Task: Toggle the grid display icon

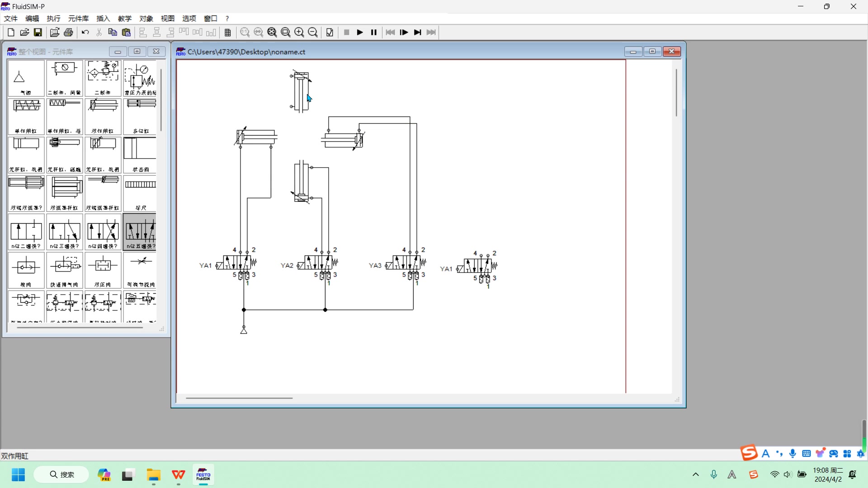Action: coord(228,33)
